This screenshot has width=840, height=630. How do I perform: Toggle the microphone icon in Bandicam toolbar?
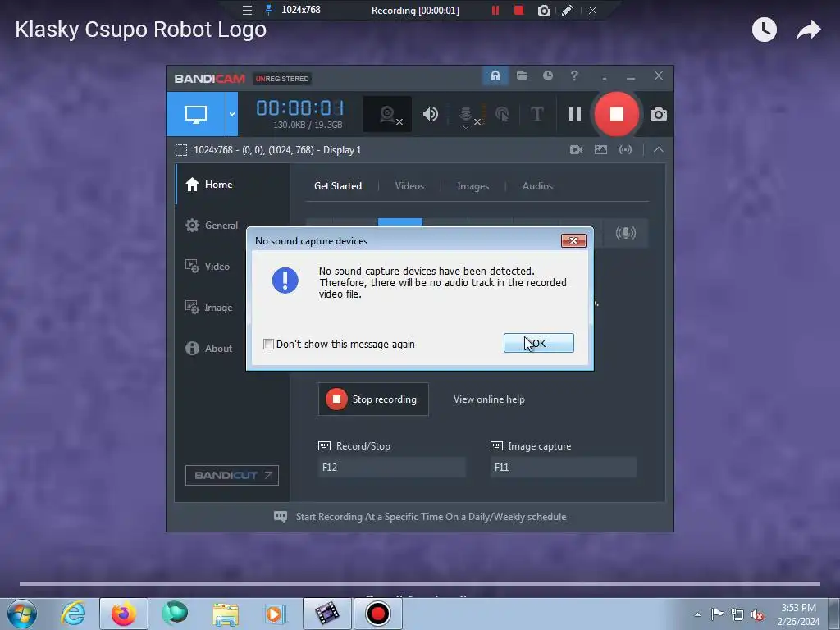click(x=467, y=115)
